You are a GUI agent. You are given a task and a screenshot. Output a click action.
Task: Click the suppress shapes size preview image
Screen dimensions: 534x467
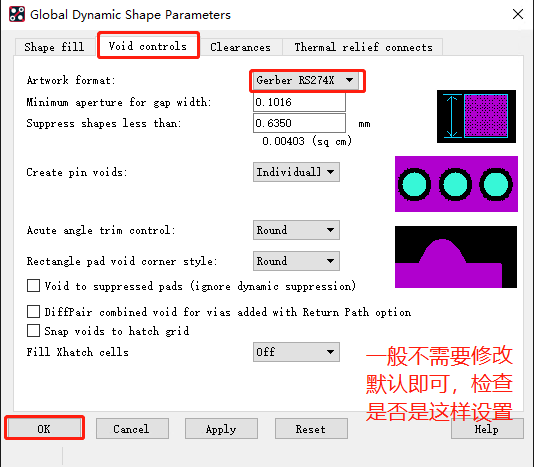click(x=476, y=116)
